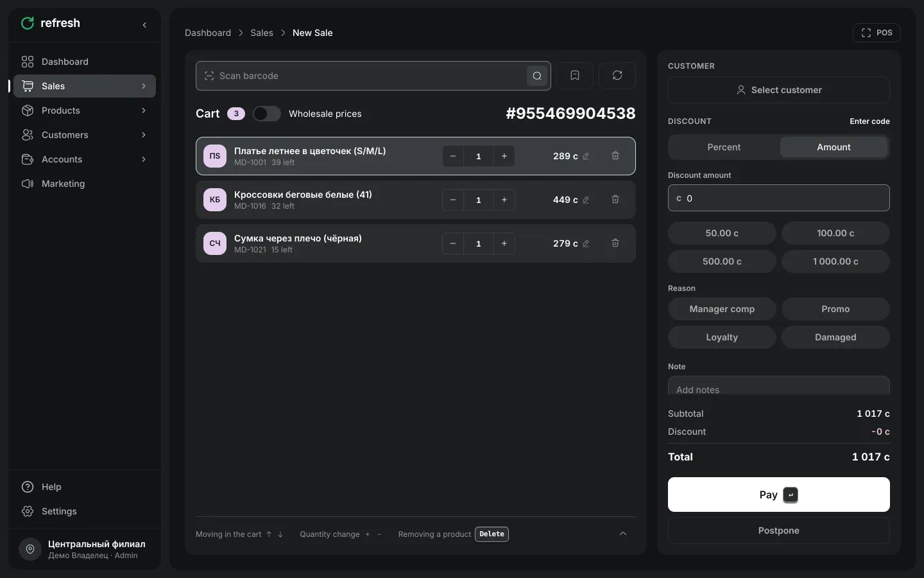Delete Кроссовки беговые белые from cart
The height and width of the screenshot is (578, 924).
click(615, 200)
